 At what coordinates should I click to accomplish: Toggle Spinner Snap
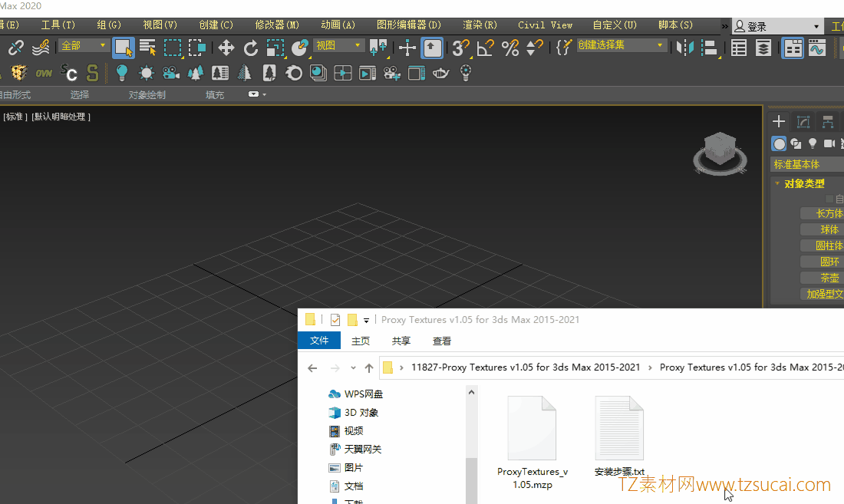(534, 48)
